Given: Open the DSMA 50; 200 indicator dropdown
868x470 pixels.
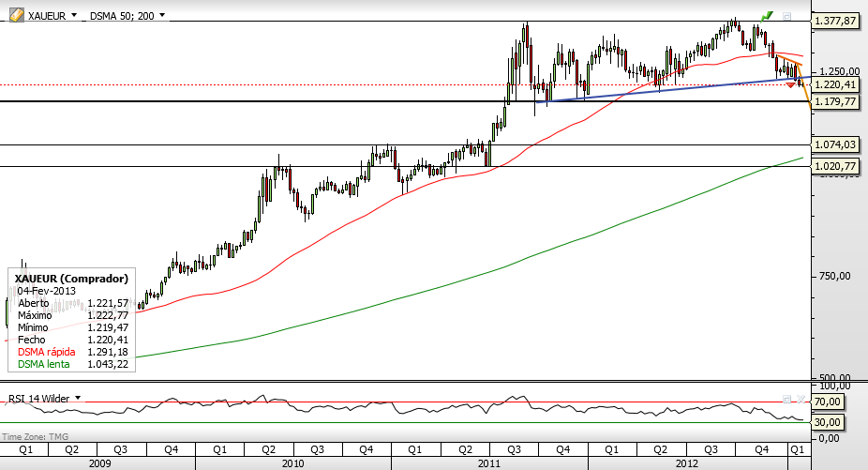Looking at the screenshot, I should [162, 16].
